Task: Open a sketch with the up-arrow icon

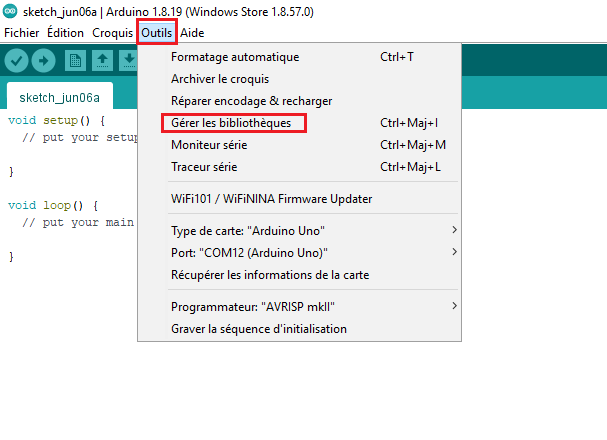Action: click(102, 61)
